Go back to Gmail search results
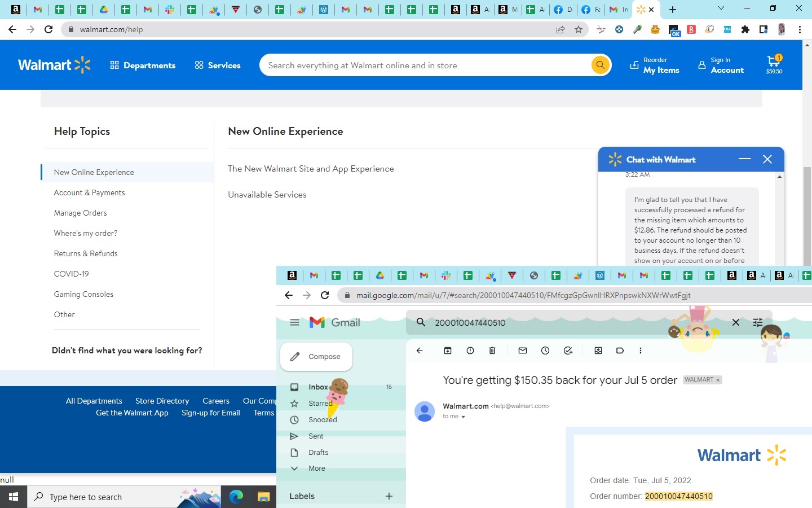This screenshot has width=812, height=508. click(x=420, y=351)
